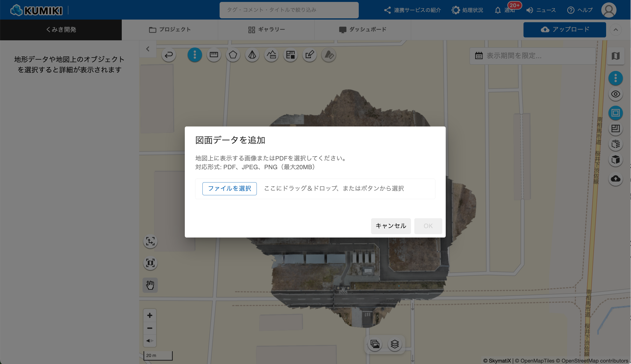Toggle the basemap map icon at the top right

[x=616, y=56]
